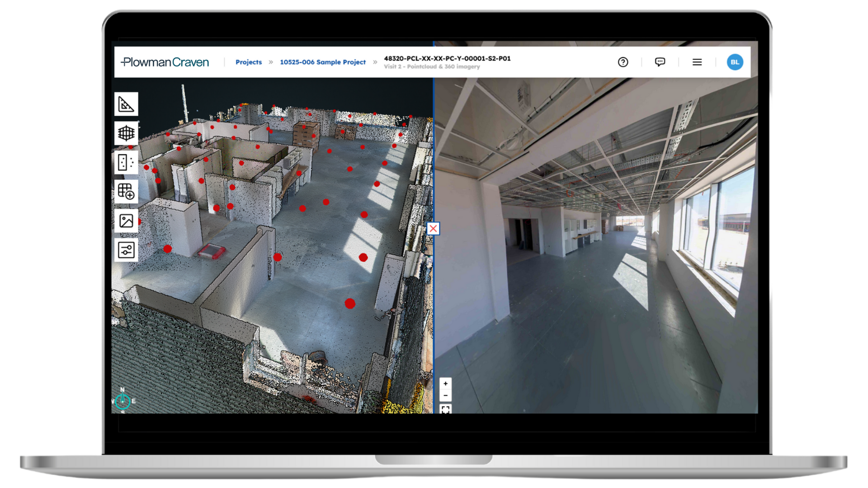Zoom out the 360 image viewer

[445, 395]
